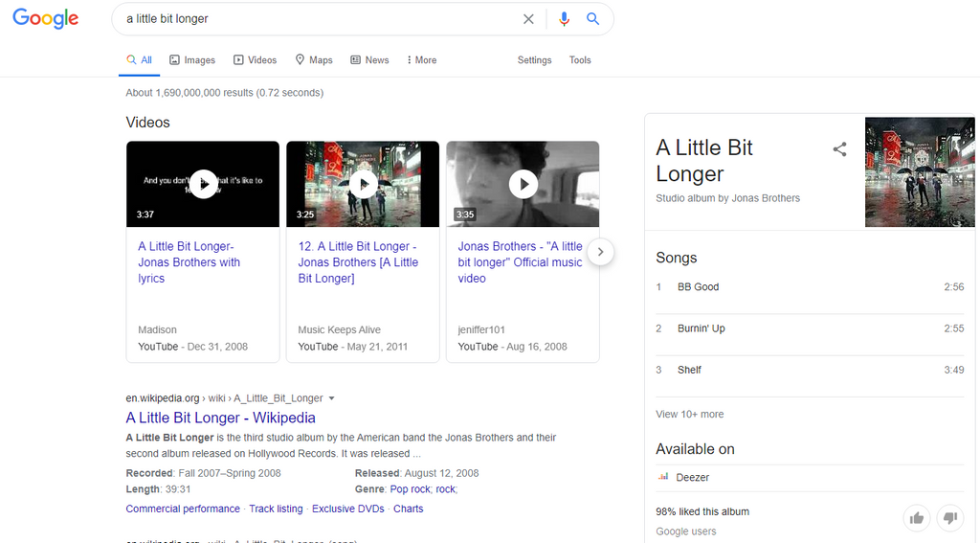Switch to the News tab
This screenshot has width=980, height=543.
[369, 60]
